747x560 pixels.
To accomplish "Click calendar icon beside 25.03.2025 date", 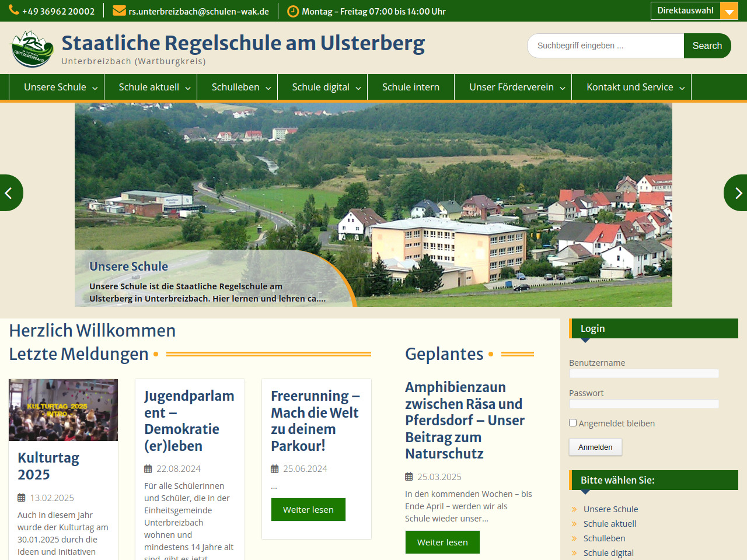I will pyautogui.click(x=409, y=477).
